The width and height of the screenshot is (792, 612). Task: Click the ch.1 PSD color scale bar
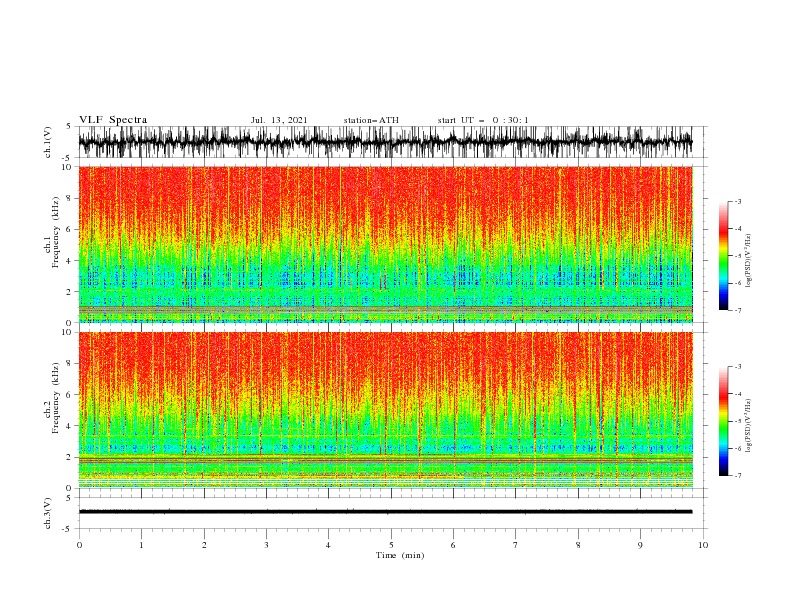(x=723, y=256)
